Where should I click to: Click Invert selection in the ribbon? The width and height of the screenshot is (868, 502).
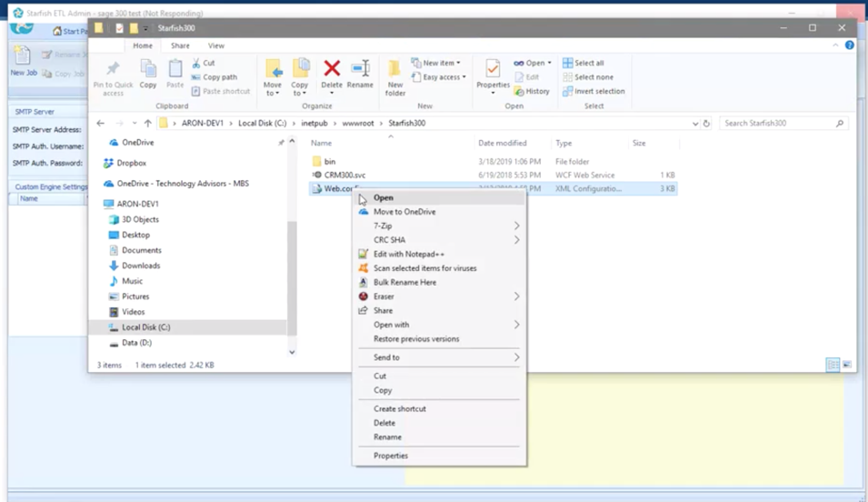(594, 91)
